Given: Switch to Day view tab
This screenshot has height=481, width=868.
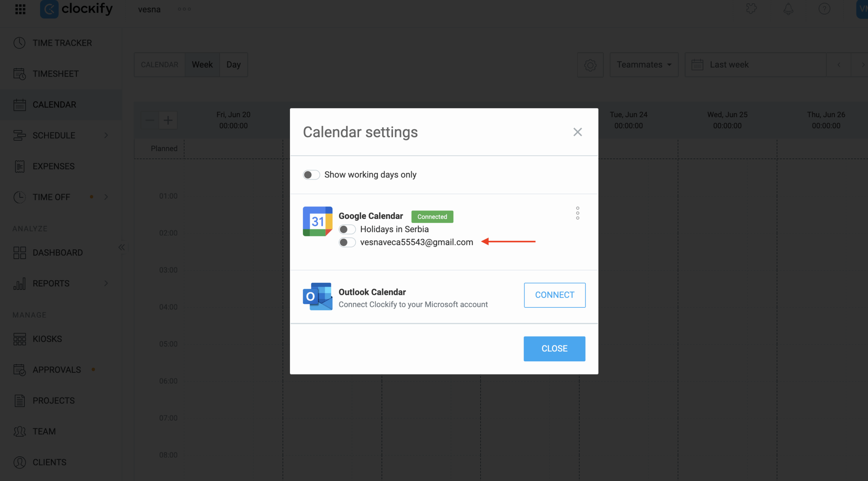Looking at the screenshot, I should pos(234,64).
